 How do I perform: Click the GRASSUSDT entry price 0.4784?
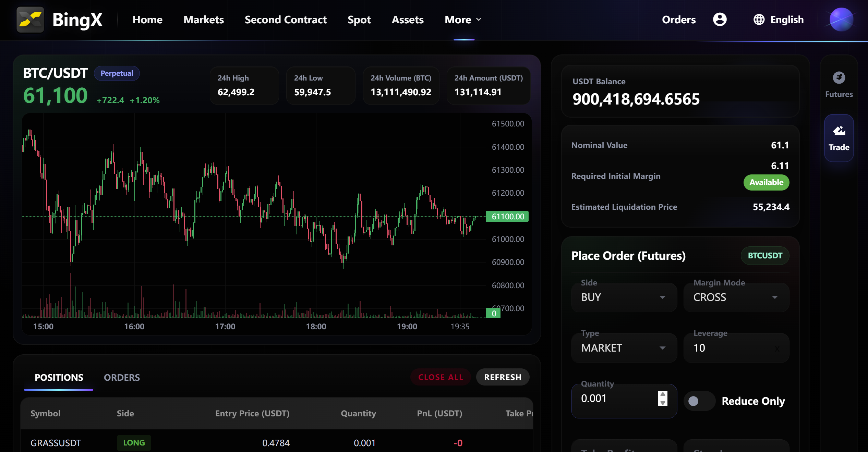[x=276, y=443]
